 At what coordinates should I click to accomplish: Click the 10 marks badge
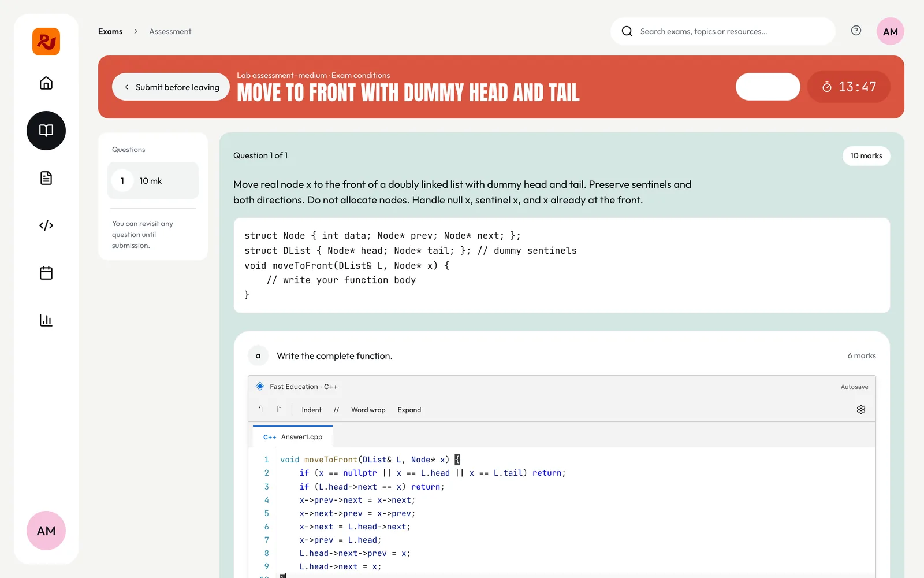tap(866, 155)
